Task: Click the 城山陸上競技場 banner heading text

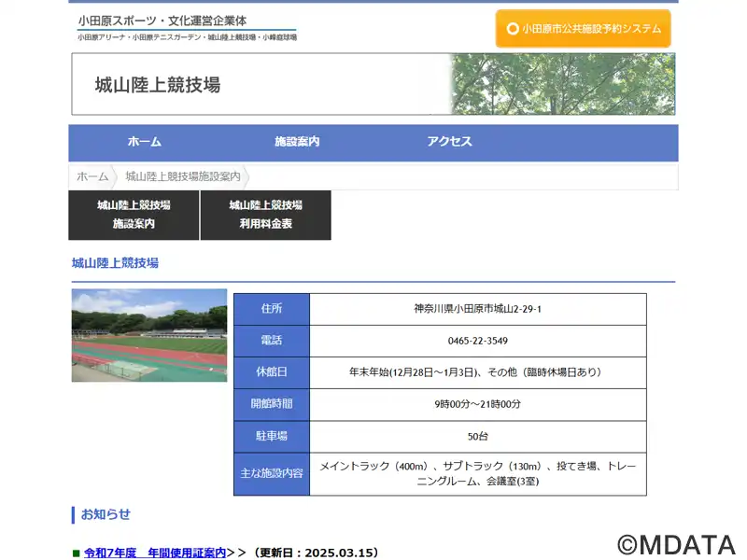Action: (158, 85)
